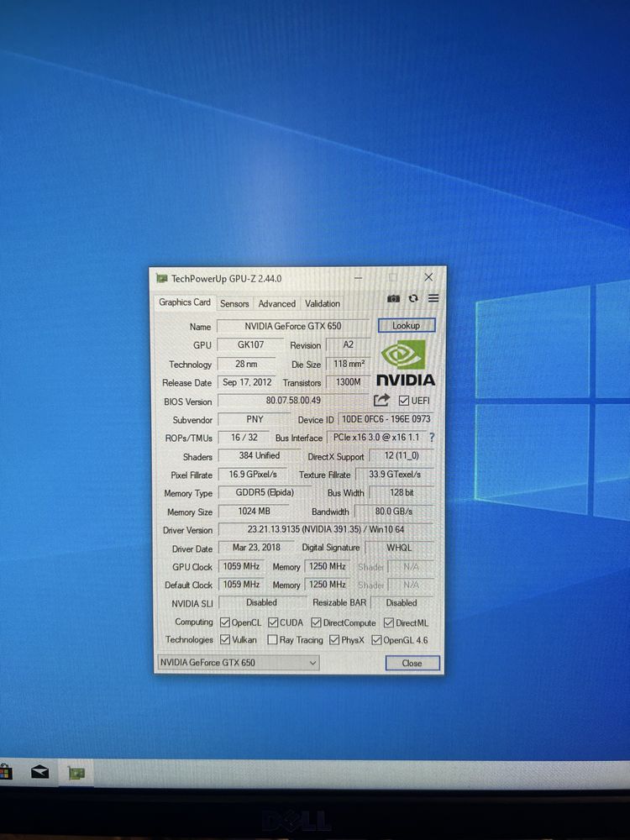Screen dimensions: 630x840
Task: Open the GPU-Z hamburger menu
Action: point(433,298)
